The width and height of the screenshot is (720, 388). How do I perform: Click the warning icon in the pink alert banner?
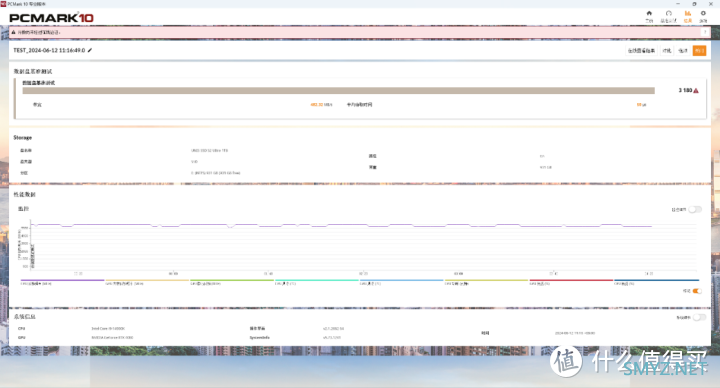tap(13, 33)
